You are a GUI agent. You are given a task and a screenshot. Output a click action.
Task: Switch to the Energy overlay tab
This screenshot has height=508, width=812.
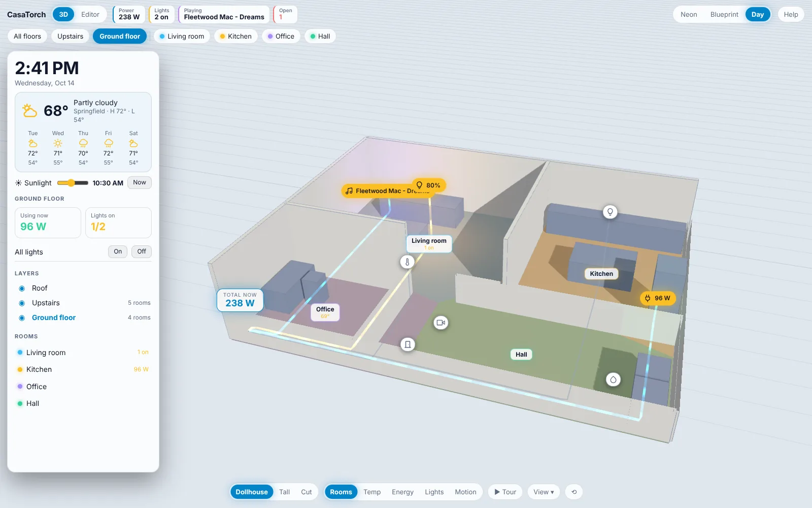coord(402,492)
